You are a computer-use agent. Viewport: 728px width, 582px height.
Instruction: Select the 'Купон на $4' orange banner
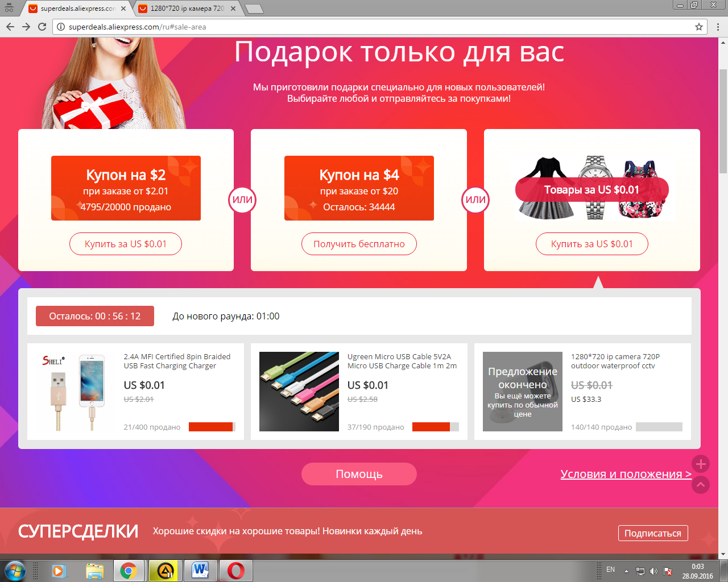click(x=359, y=188)
